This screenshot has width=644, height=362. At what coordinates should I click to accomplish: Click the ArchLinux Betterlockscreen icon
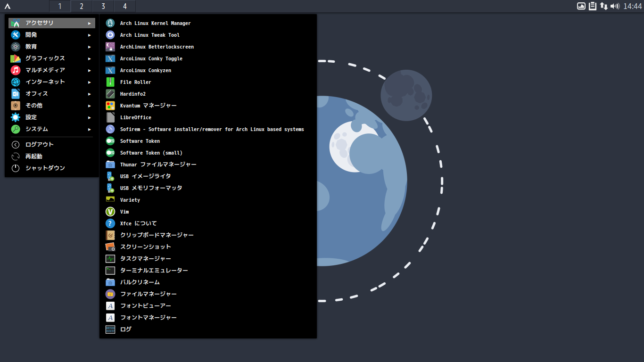click(110, 47)
